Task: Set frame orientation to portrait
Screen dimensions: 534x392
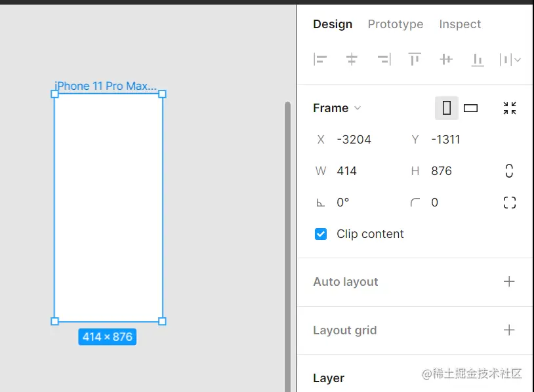Action: pos(447,108)
